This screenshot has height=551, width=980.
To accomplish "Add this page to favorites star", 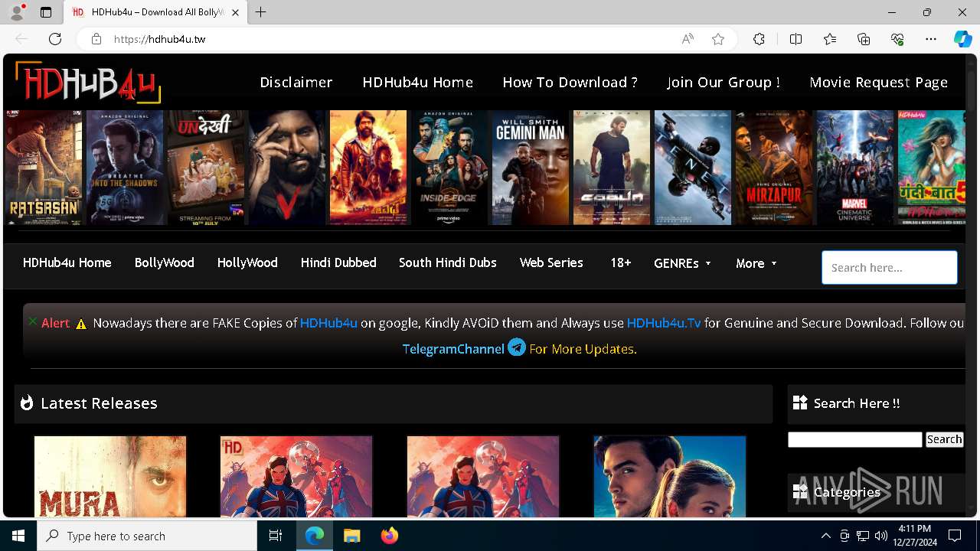I will pos(718,39).
